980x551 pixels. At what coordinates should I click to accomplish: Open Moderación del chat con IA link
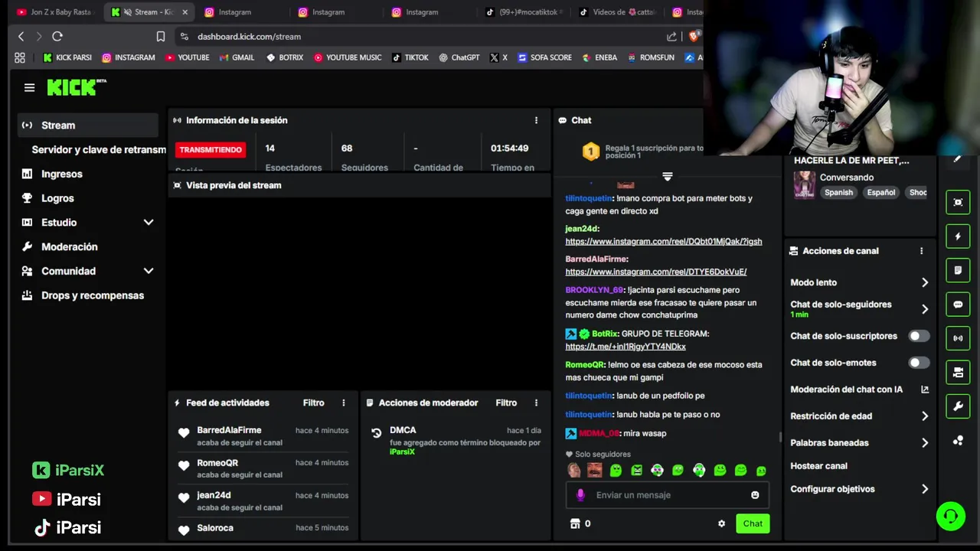(859, 390)
